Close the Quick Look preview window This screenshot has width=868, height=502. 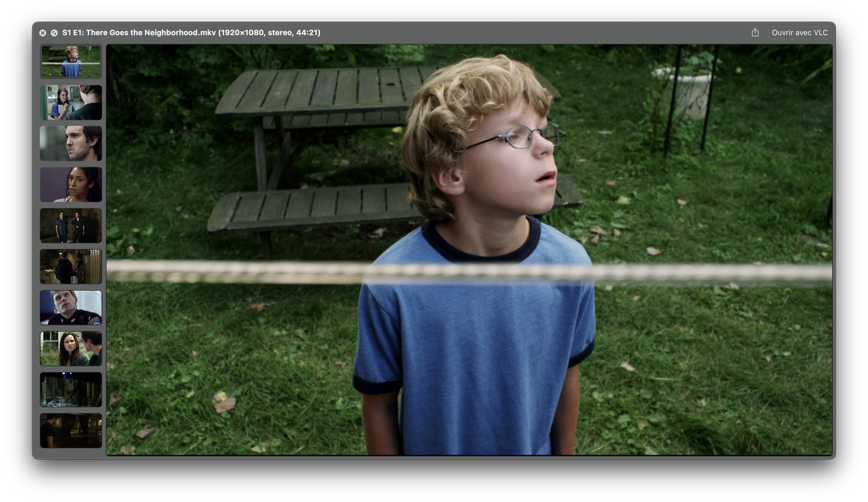[43, 33]
